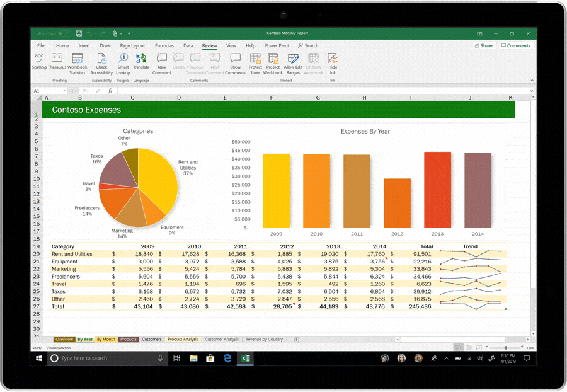Expand the Name Box dropdown
The width and height of the screenshot is (567, 392).
tap(64, 91)
